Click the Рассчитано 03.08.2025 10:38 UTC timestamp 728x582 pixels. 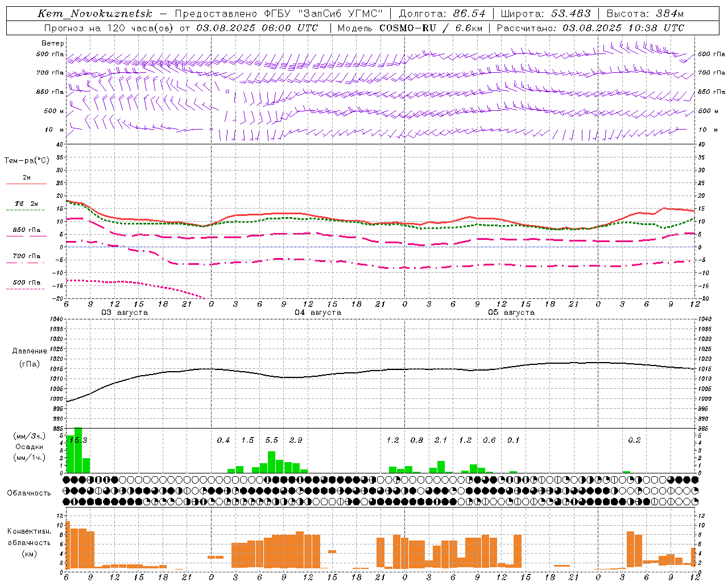click(590, 28)
